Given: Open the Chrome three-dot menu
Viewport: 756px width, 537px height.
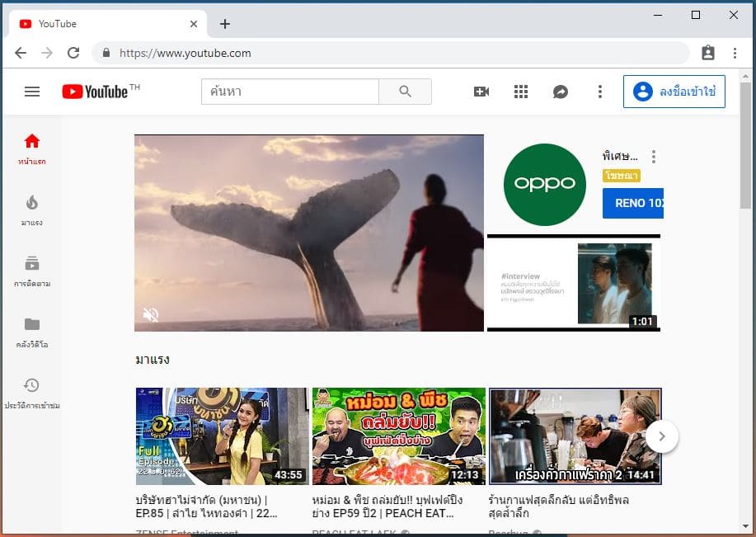Looking at the screenshot, I should coord(735,53).
